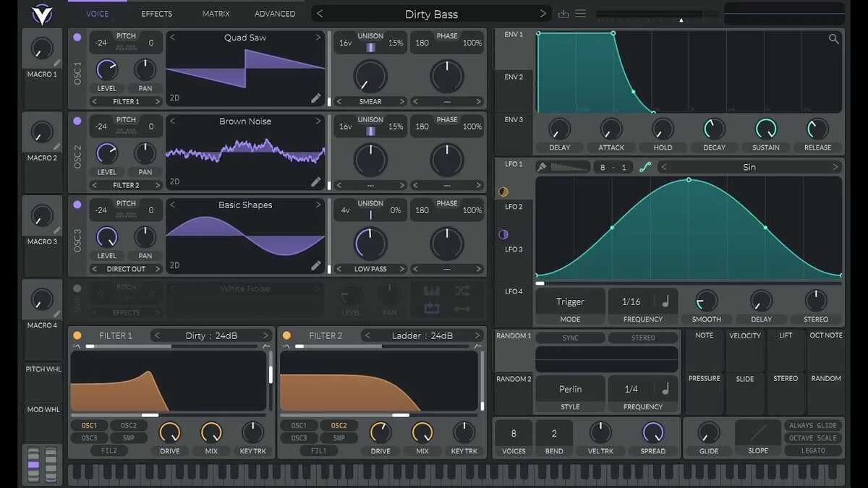
Task: Open OSC 1 SMEAR spectral morph selector
Action: (x=370, y=102)
